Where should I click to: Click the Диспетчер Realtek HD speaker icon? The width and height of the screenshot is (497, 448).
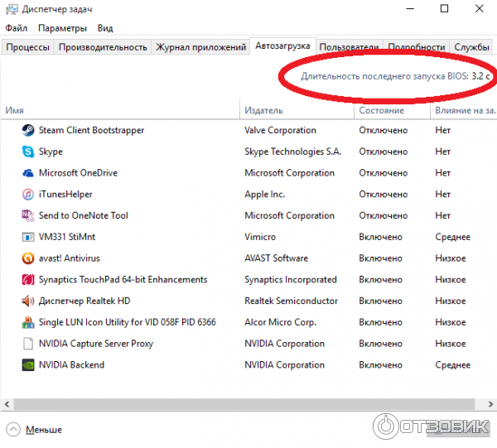[27, 301]
